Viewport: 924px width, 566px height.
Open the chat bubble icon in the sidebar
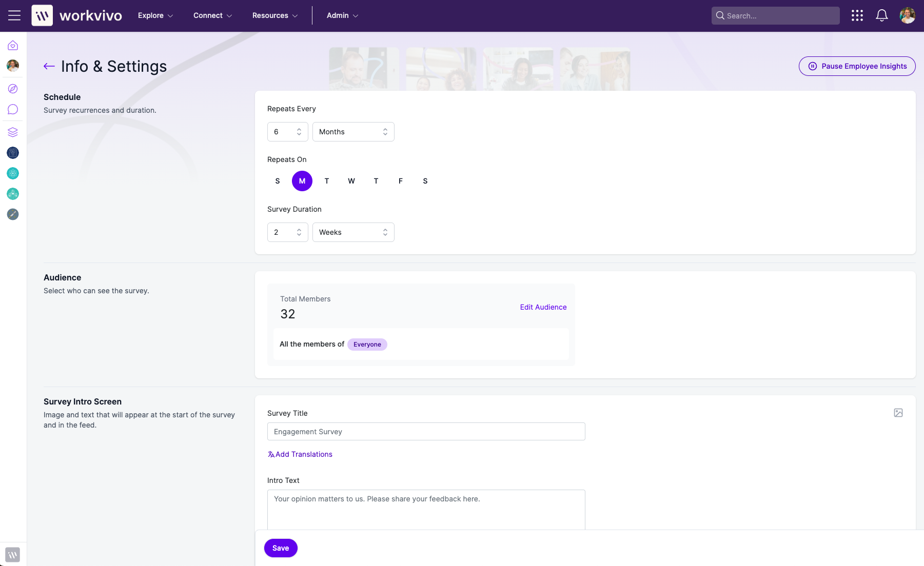tap(12, 109)
